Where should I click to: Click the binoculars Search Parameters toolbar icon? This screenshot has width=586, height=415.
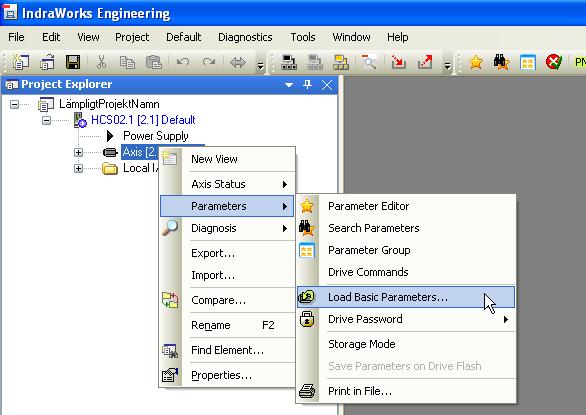click(501, 62)
